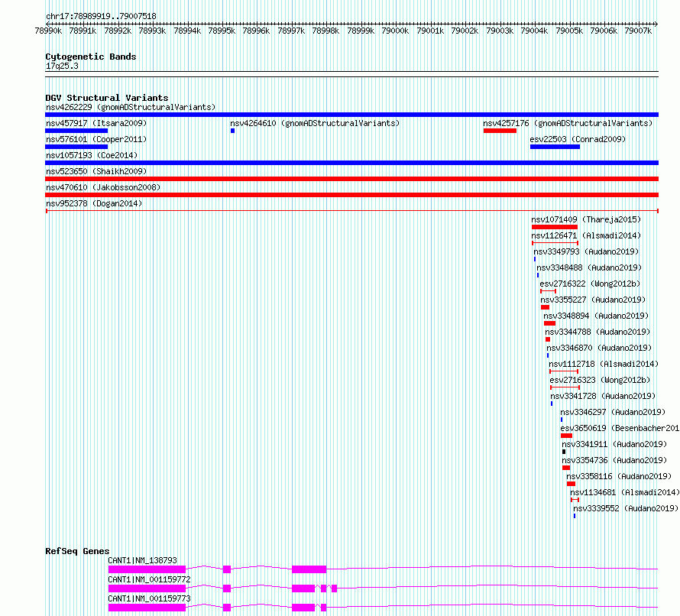Viewport: 680px width, 616px height.
Task: Click the esv3650619 Besenbacher label
Action: pos(620,428)
